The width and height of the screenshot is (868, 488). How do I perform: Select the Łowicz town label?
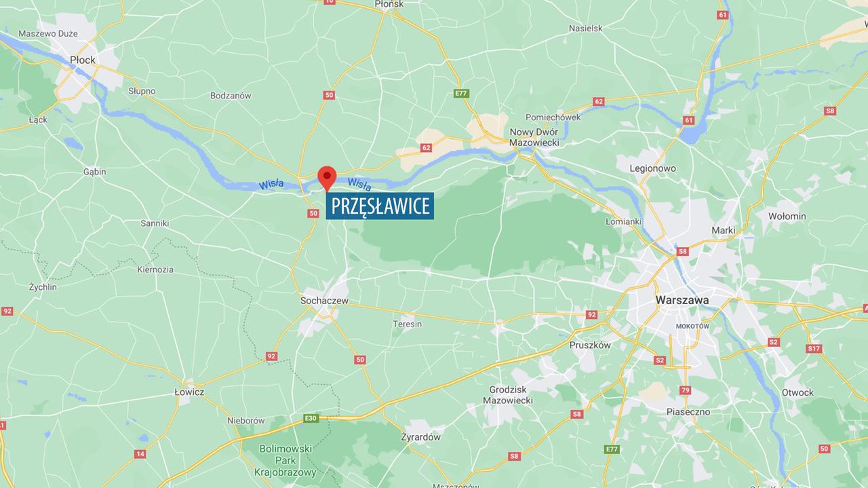[x=189, y=392]
